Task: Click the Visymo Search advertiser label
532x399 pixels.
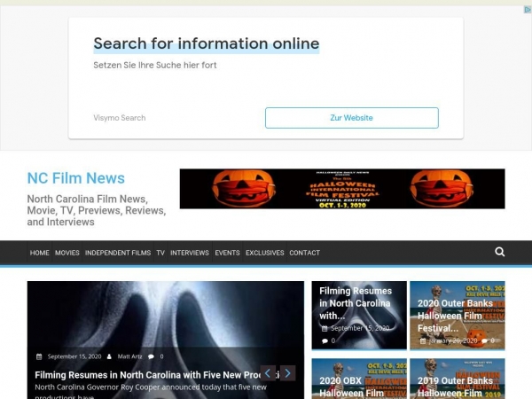Action: click(x=120, y=118)
